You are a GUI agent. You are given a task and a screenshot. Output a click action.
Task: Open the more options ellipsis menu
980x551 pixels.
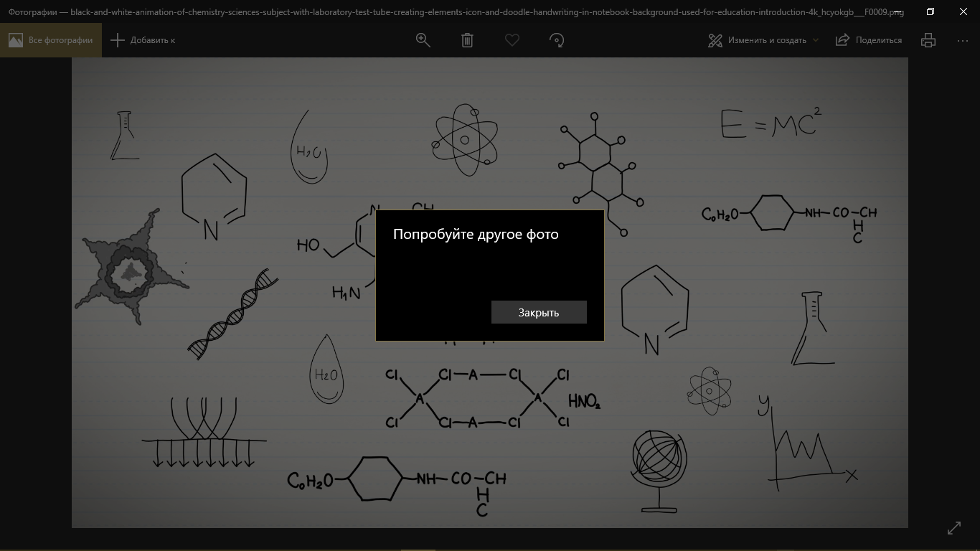coord(963,40)
